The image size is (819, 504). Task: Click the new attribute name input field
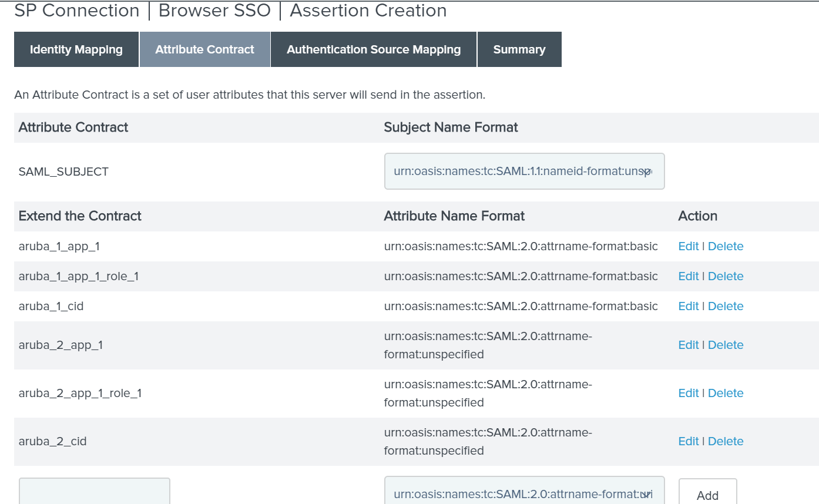coord(95,492)
